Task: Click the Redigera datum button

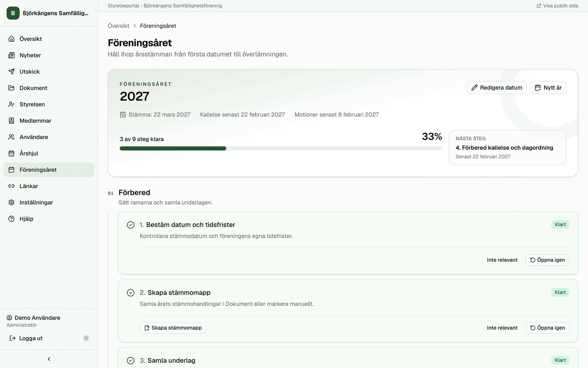Action: [x=497, y=88]
